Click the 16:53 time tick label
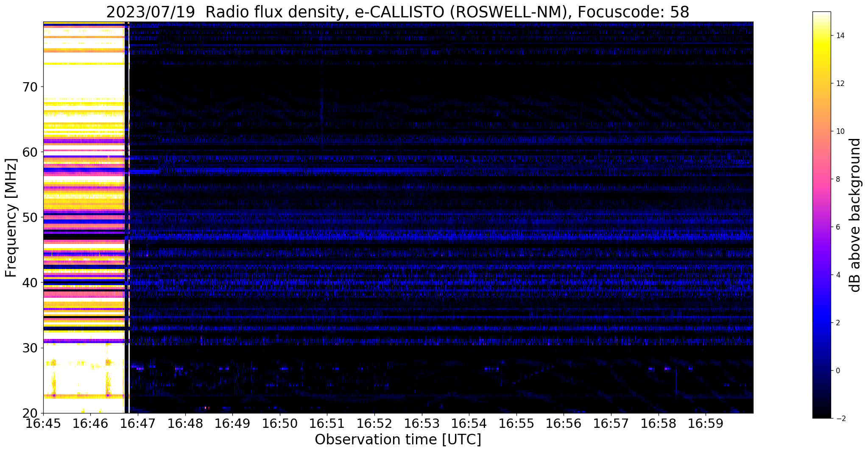Image resolution: width=868 pixels, height=452 pixels. [422, 424]
